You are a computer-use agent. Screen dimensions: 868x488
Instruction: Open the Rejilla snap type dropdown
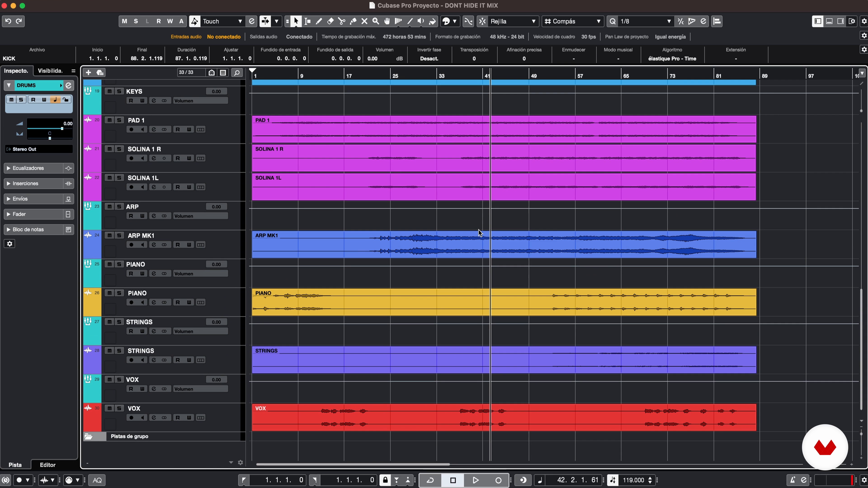(513, 21)
